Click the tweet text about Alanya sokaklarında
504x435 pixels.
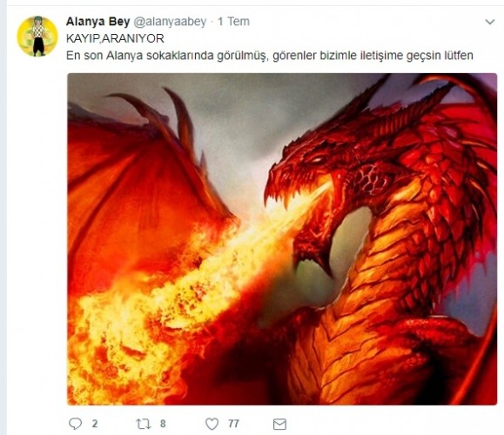(x=270, y=56)
